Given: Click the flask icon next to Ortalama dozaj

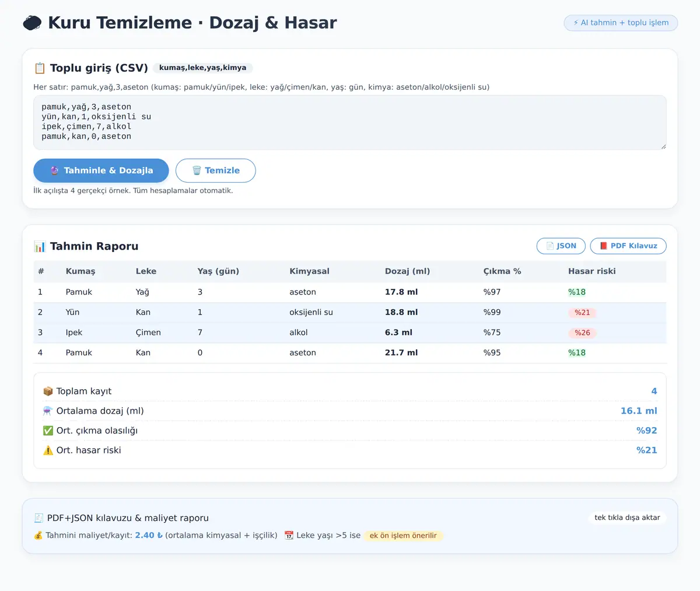Looking at the screenshot, I should [48, 411].
